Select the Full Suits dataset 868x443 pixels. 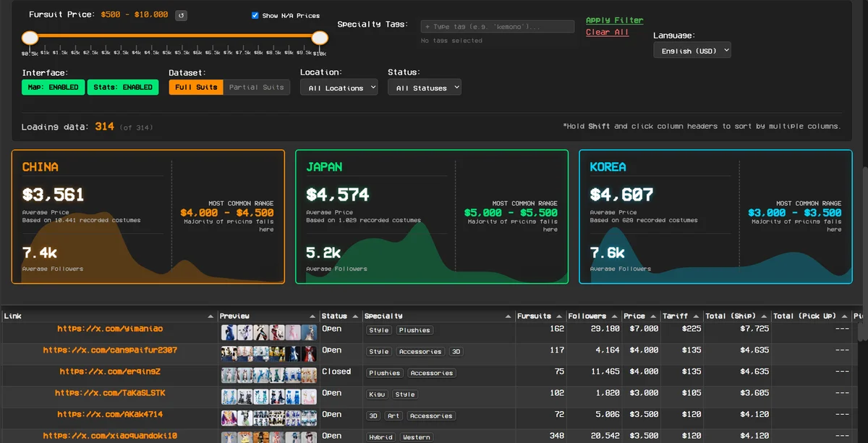[196, 87]
